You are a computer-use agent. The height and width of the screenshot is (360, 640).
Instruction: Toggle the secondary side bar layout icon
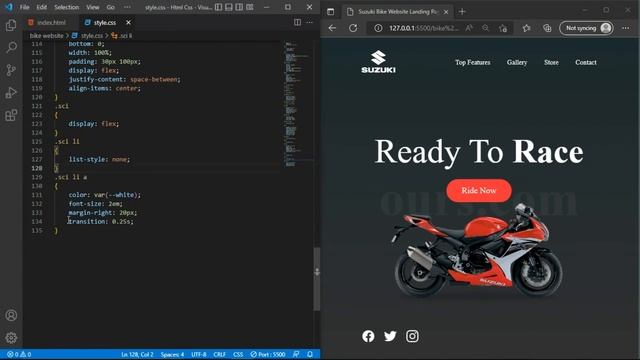click(x=239, y=7)
